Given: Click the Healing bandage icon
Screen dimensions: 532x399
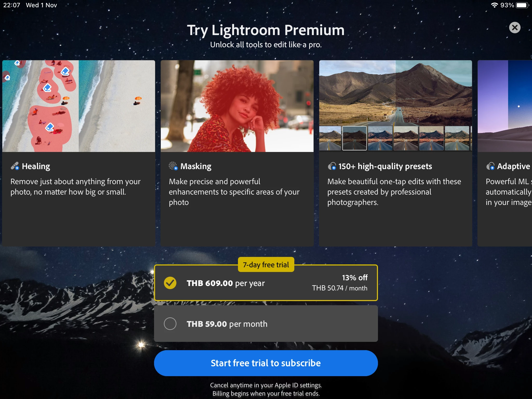Looking at the screenshot, I should [15, 166].
